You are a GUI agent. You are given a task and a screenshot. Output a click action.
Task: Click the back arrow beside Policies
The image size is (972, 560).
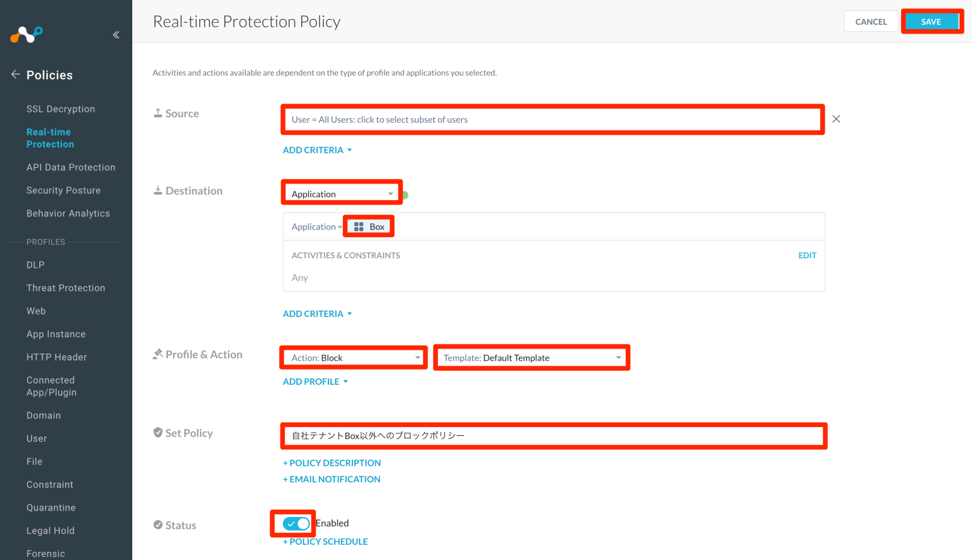[15, 74]
